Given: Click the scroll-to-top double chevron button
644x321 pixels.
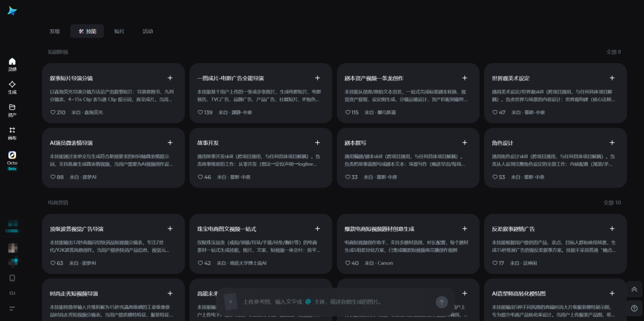Looking at the screenshot, I should tap(634, 289).
